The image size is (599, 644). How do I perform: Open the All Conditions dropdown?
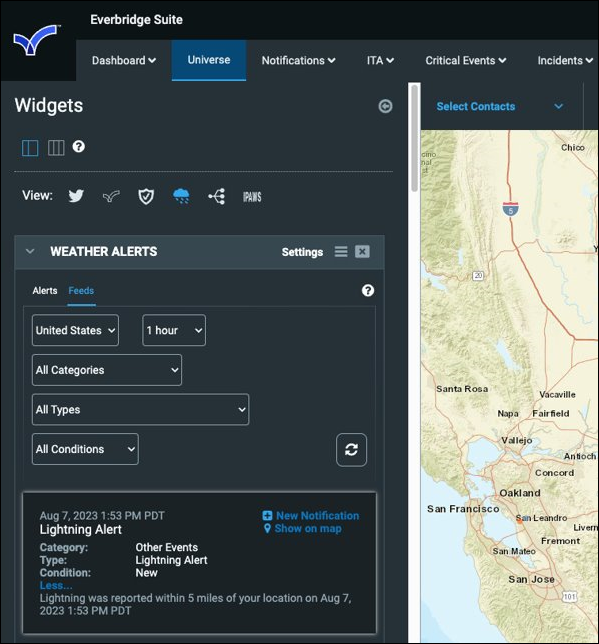click(x=85, y=449)
